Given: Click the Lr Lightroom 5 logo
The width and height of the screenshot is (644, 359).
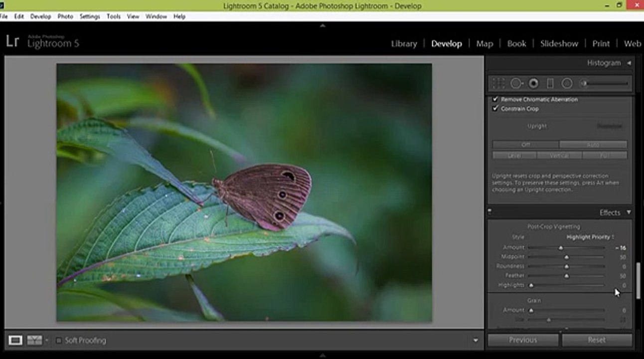Looking at the screenshot, I should click(43, 42).
